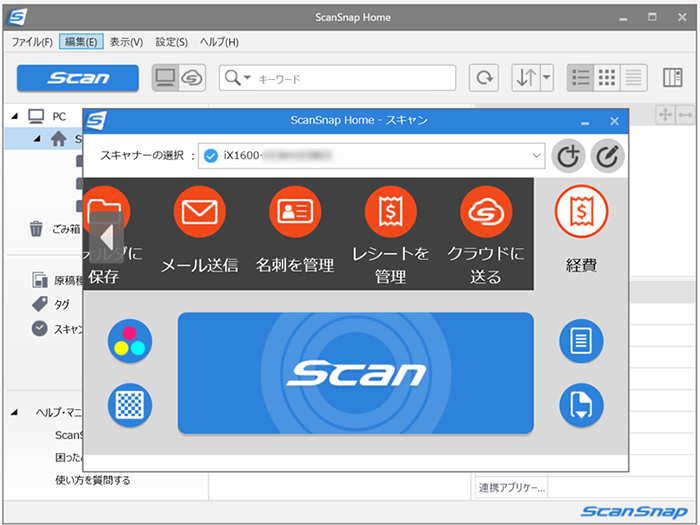Open the ヘルプ(H) menu

pyautogui.click(x=219, y=42)
